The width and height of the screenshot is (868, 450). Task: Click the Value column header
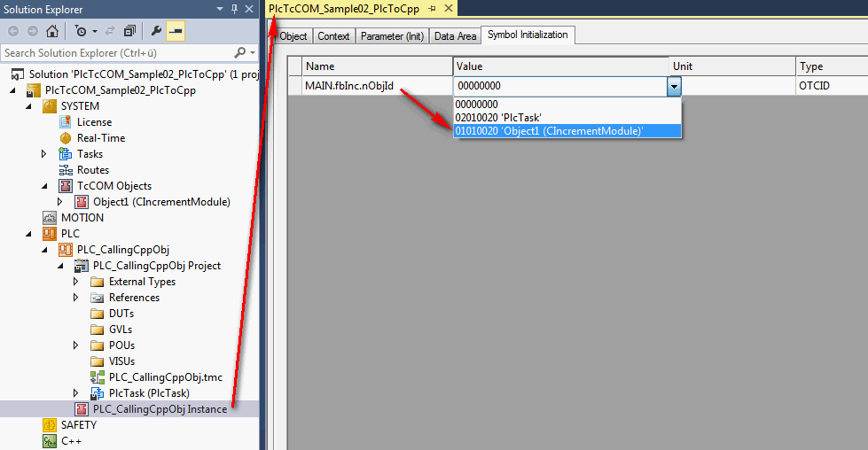pos(560,66)
